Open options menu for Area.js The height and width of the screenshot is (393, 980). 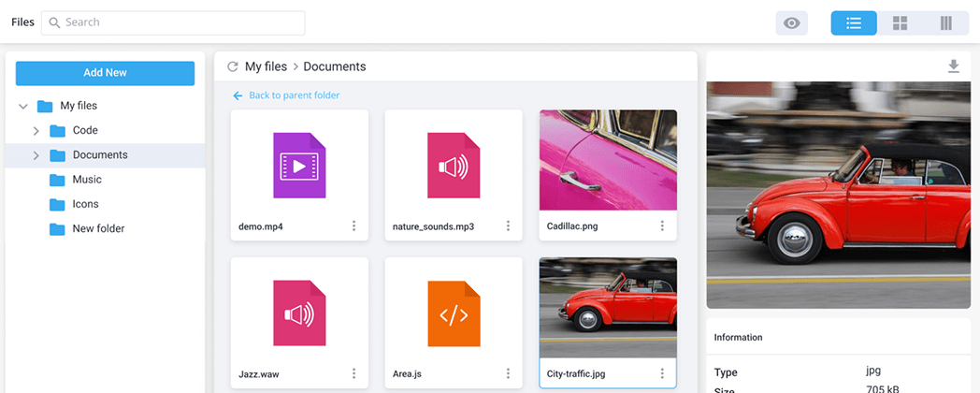point(508,373)
